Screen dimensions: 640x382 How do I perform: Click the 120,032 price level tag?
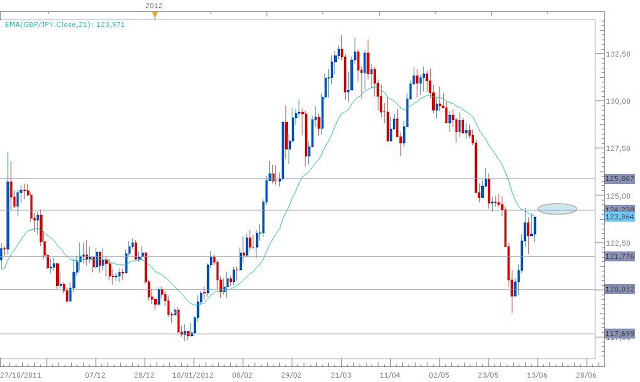pos(620,289)
